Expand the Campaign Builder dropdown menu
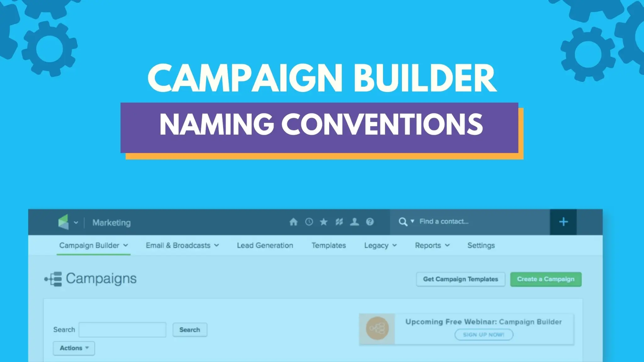The height and width of the screenshot is (362, 644). 93,245
